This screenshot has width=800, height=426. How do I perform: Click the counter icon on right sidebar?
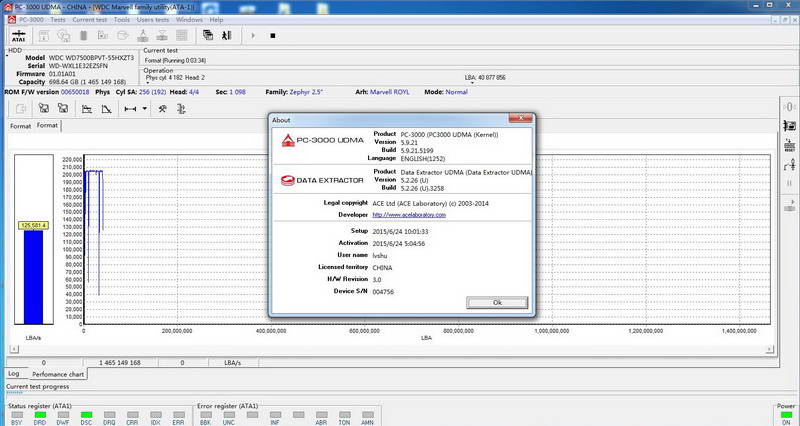coord(789,107)
